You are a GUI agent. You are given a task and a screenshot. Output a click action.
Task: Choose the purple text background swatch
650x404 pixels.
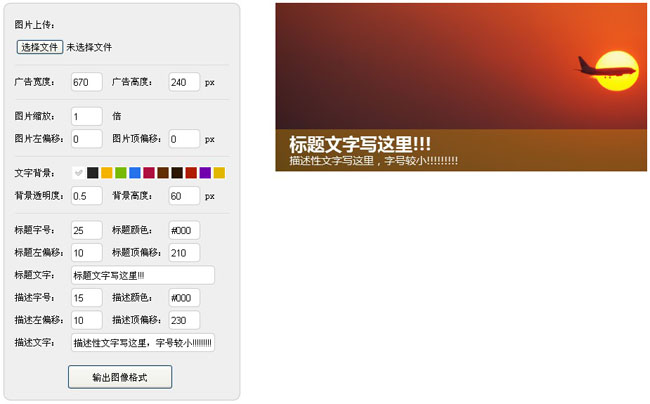(205, 173)
